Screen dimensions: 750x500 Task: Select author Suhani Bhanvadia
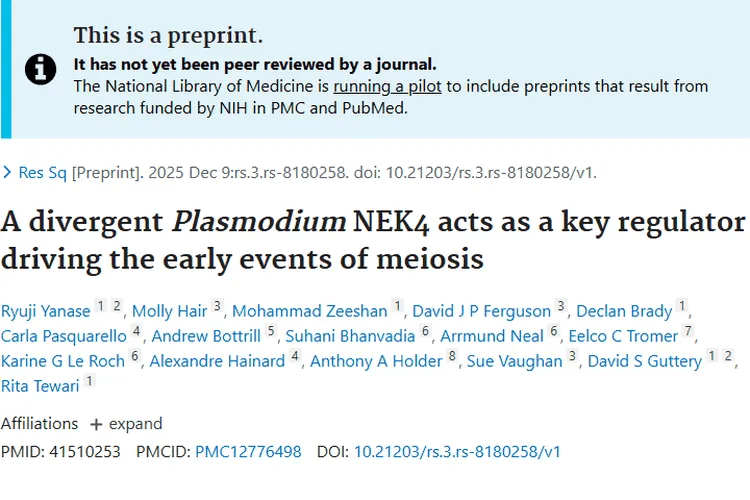pos(350,336)
